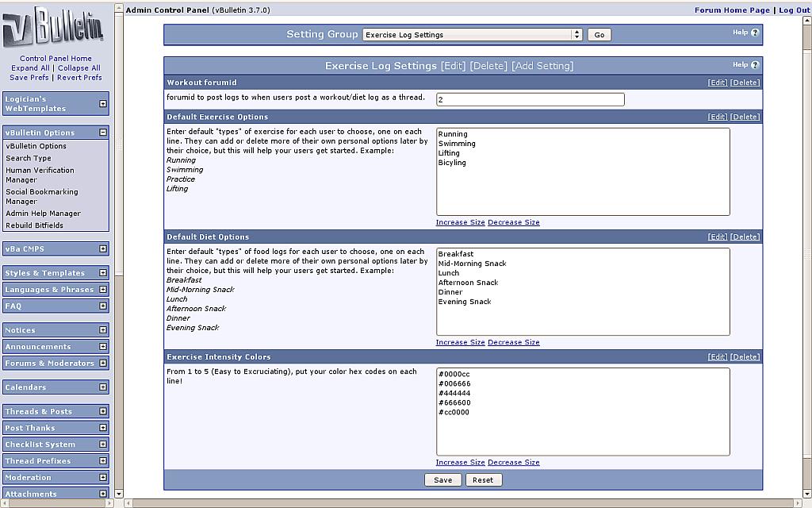Click the horizontal scrollbar at bottom
The height and width of the screenshot is (508, 812).
(460, 503)
